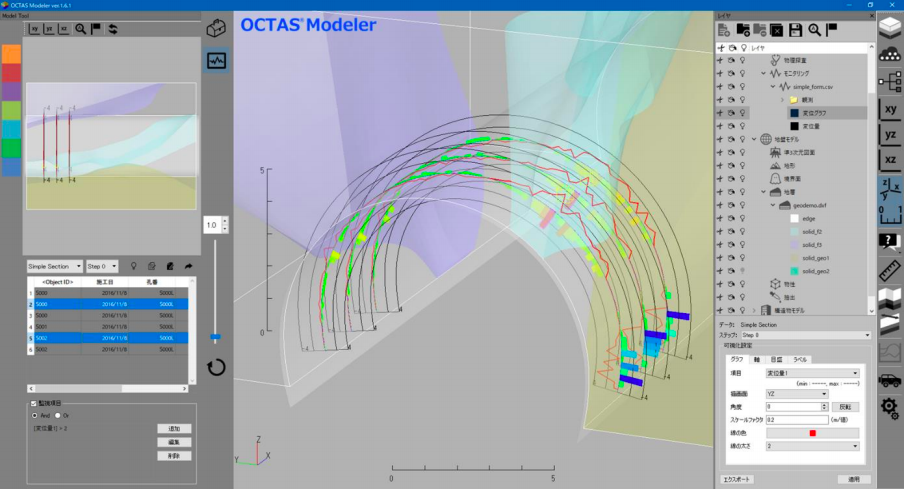Open the ruler measurement tool
The image size is (904, 489).
(889, 271)
